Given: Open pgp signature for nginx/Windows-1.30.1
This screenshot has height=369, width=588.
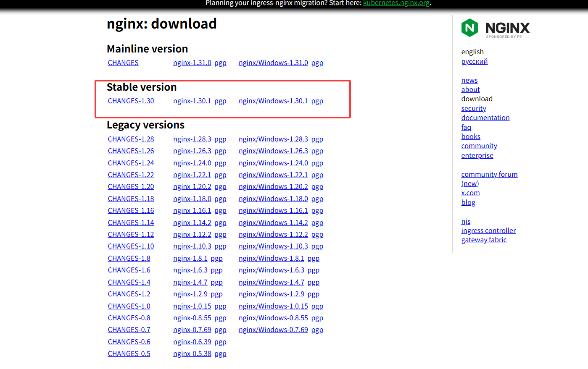Looking at the screenshot, I should 317,101.
